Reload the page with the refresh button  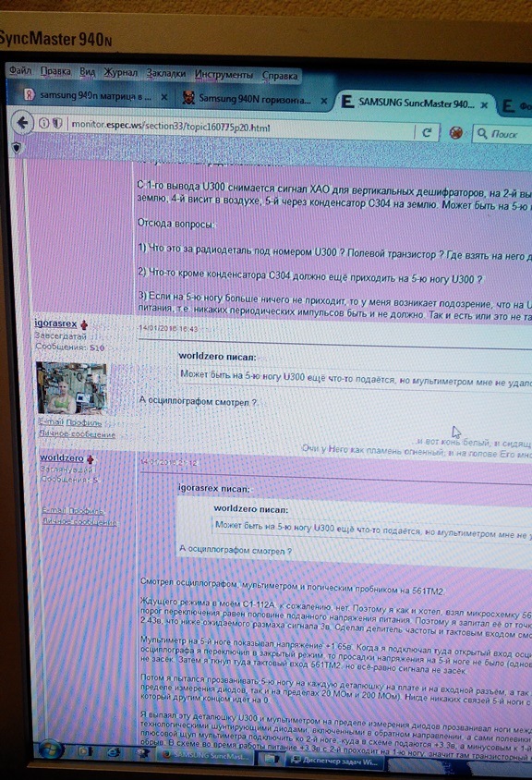click(427, 132)
